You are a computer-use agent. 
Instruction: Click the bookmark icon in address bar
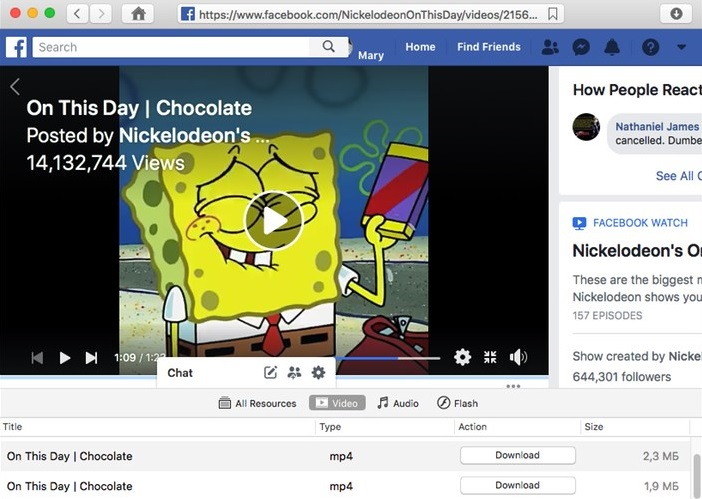click(x=553, y=14)
